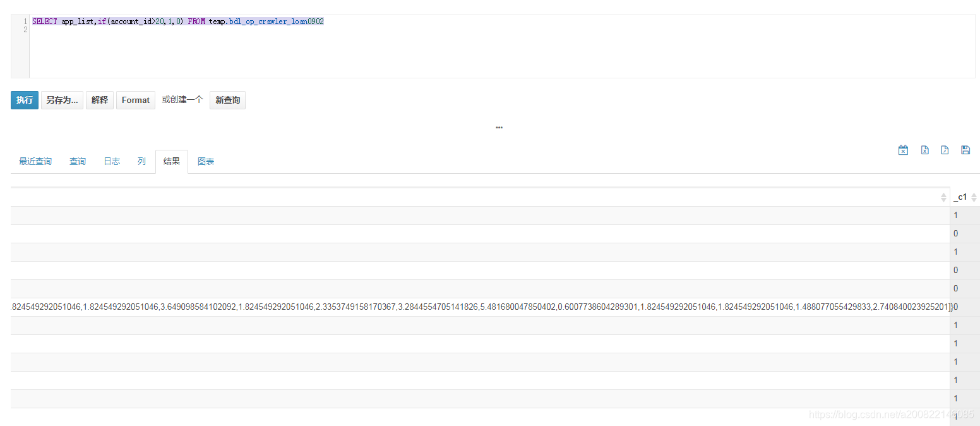View the 最近查询 recent queries tab
980x426 pixels.
tap(35, 161)
